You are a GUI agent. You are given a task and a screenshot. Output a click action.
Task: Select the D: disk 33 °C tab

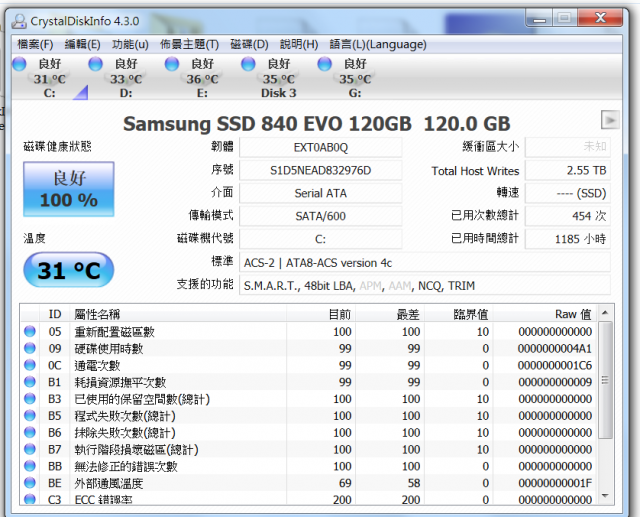pyautogui.click(x=126, y=78)
